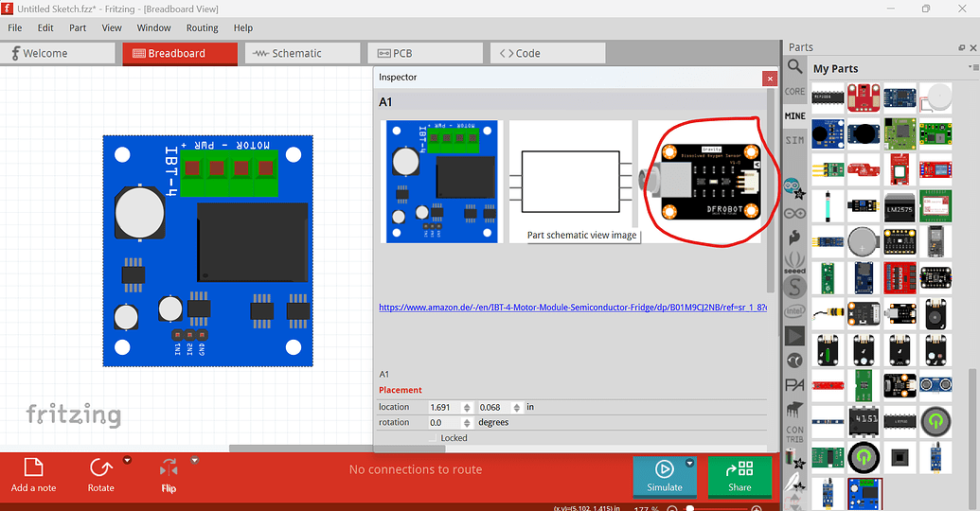
Task: Click the Inspector breadboard view image
Action: click(442, 182)
